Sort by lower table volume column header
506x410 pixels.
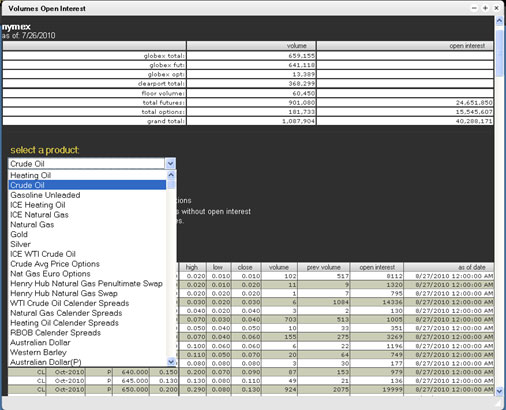[x=279, y=267]
